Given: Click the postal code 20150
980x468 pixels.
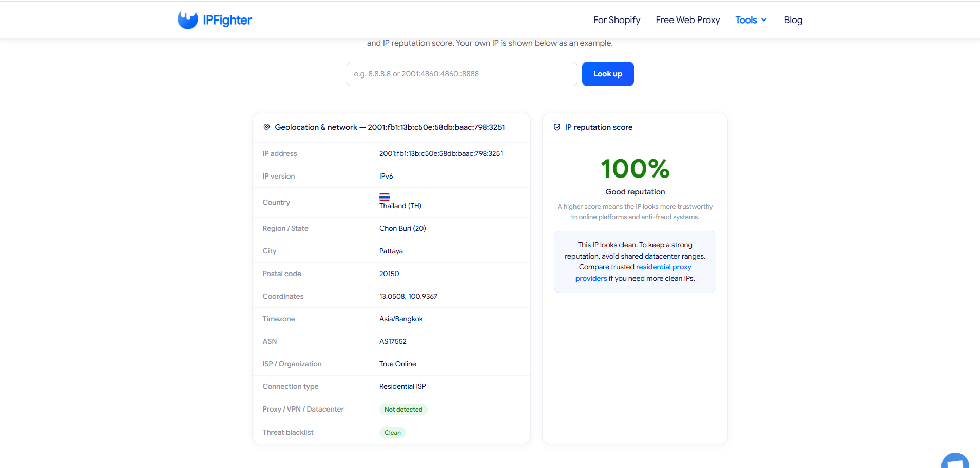Looking at the screenshot, I should coord(389,274).
